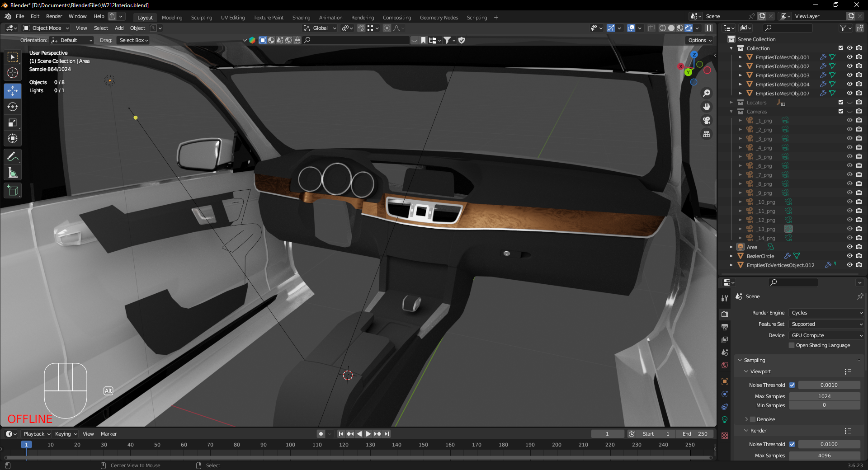The width and height of the screenshot is (868, 470).
Task: Open the File menu
Action: [x=20, y=16]
